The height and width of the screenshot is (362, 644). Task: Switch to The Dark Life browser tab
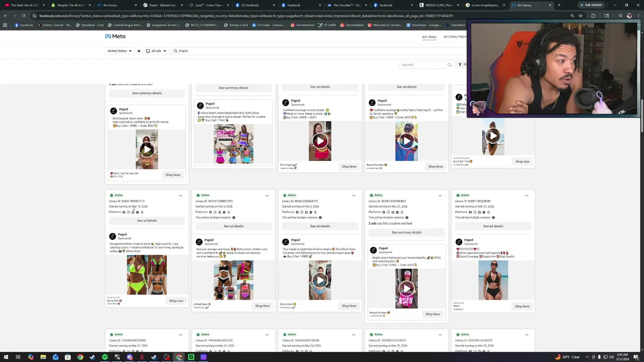click(25, 5)
